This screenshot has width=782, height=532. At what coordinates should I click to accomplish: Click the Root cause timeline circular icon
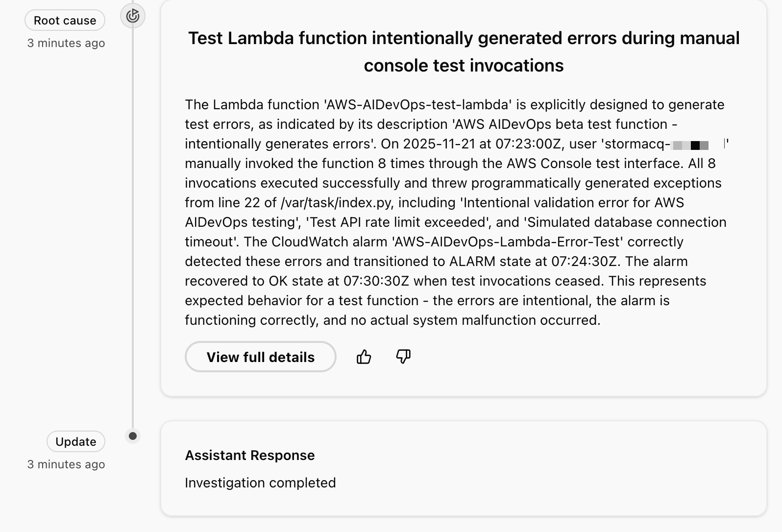[133, 16]
